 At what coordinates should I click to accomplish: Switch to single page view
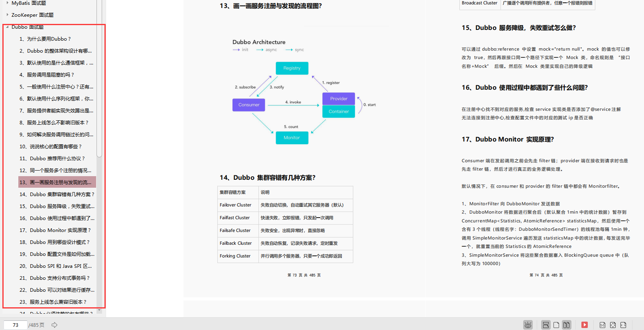556,325
